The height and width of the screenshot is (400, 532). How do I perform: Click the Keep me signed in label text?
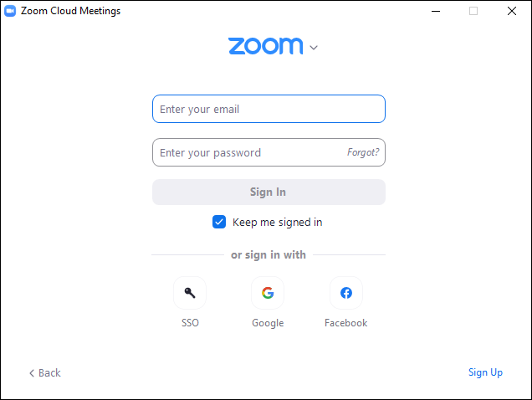pyautogui.click(x=277, y=223)
